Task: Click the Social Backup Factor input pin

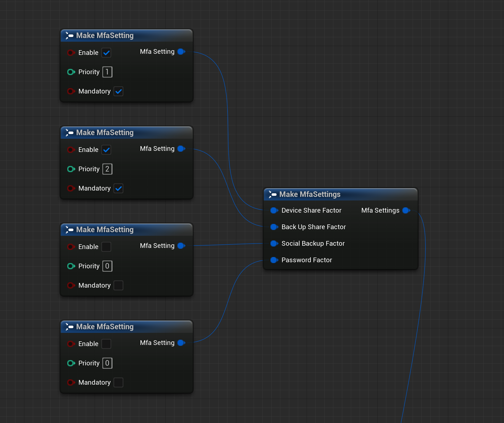Action: [x=274, y=243]
